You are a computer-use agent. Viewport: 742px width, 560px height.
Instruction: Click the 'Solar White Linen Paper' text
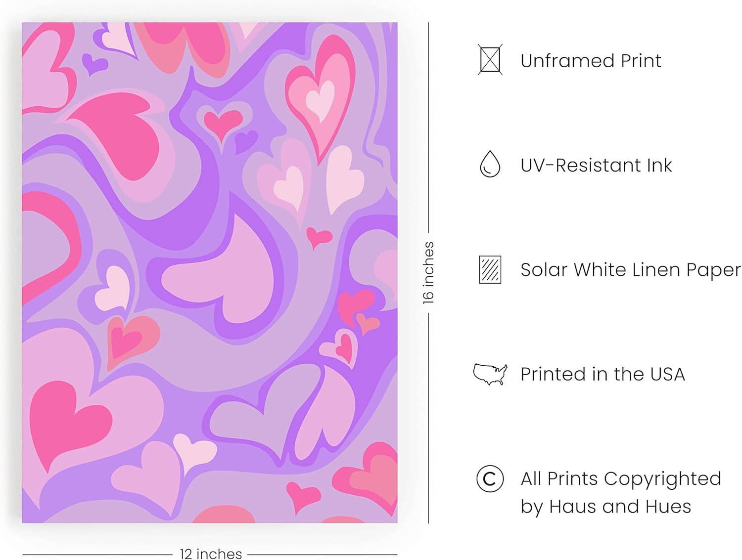coord(631,270)
